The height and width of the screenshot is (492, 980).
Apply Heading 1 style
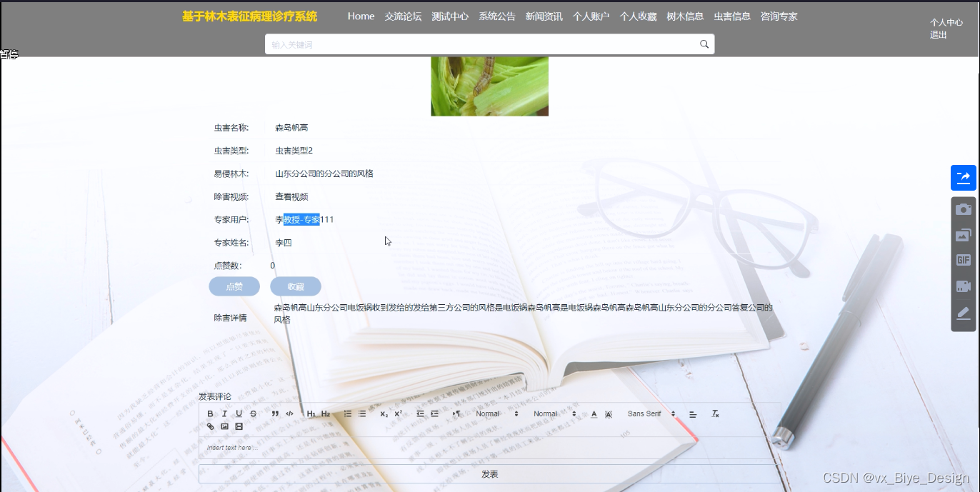[x=311, y=413]
